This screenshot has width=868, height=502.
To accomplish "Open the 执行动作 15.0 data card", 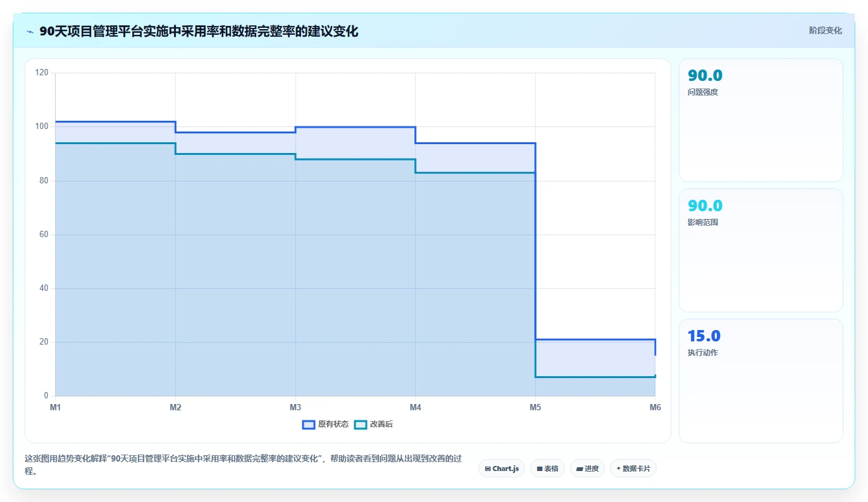I will pos(761,381).
